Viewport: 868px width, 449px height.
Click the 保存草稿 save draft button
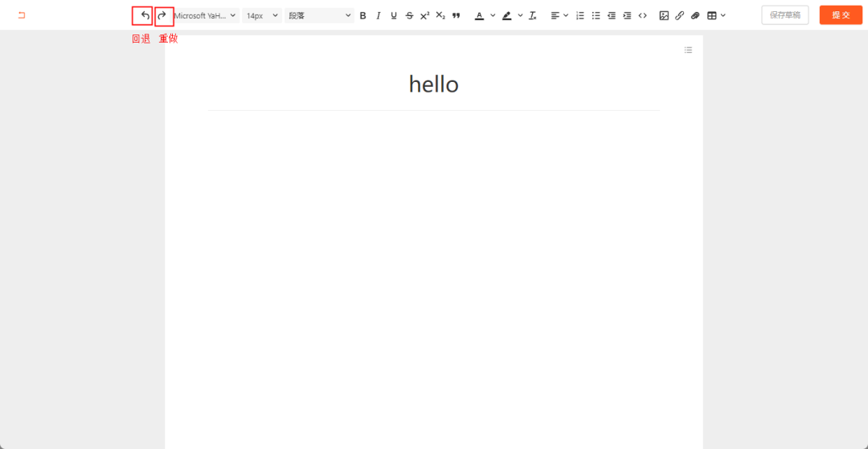pos(785,15)
